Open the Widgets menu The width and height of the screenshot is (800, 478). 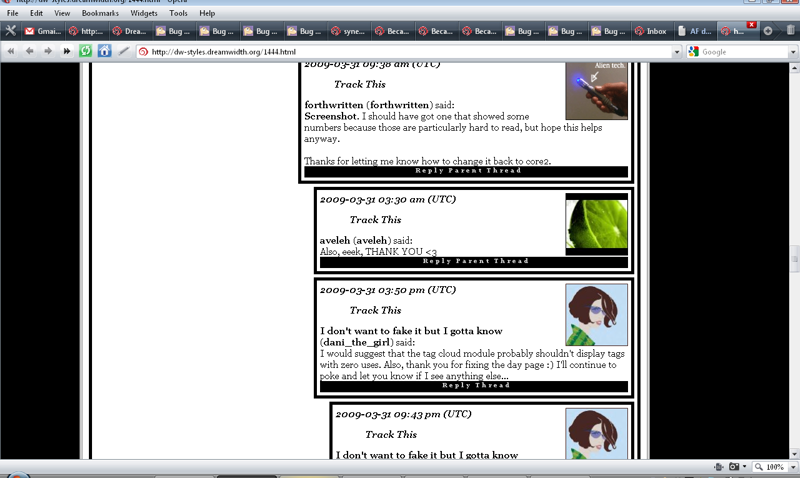(x=143, y=13)
